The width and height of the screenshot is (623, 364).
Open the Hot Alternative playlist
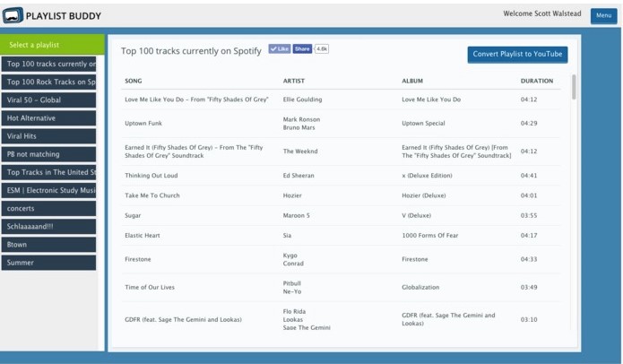(48, 118)
